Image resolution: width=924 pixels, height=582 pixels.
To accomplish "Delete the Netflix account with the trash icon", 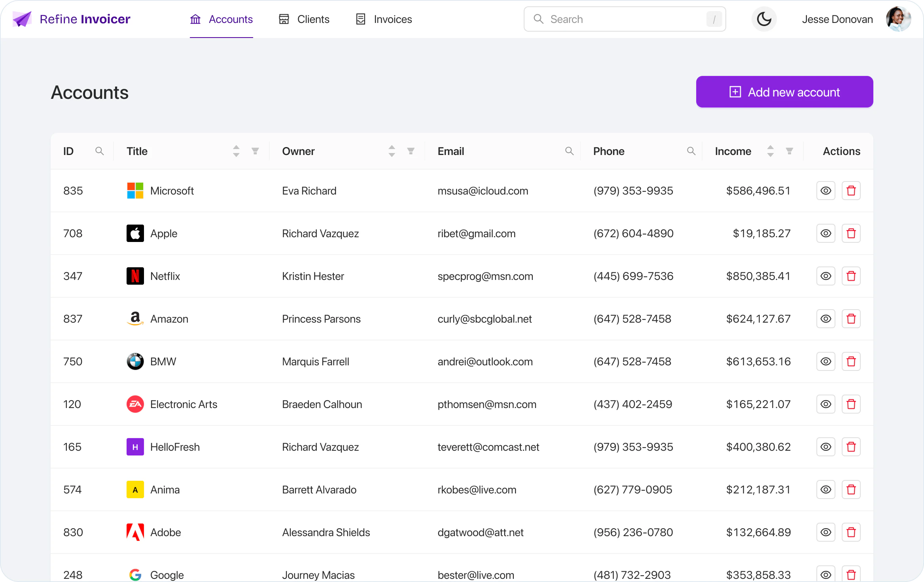I will pyautogui.click(x=851, y=276).
